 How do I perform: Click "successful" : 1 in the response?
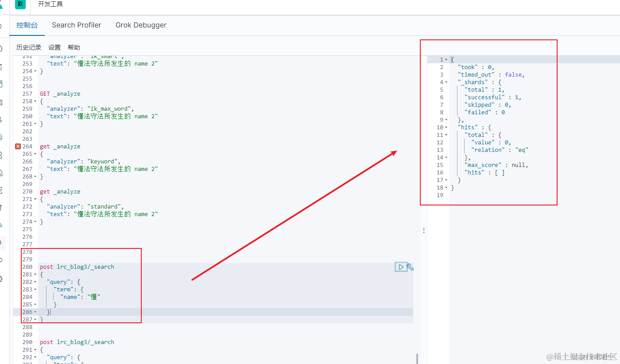[493, 97]
